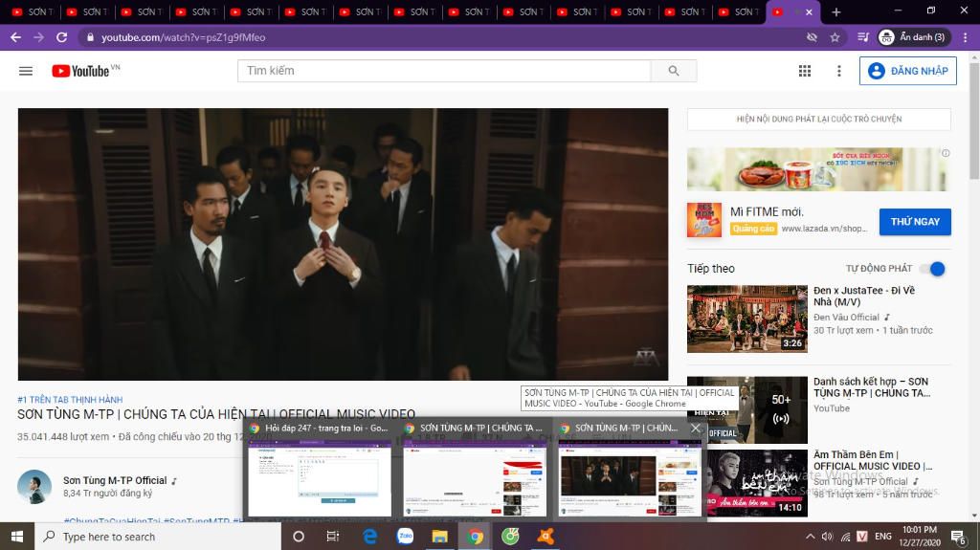This screenshot has height=550, width=980.
Task: Open Avast icon on taskbar
Action: 545,537
